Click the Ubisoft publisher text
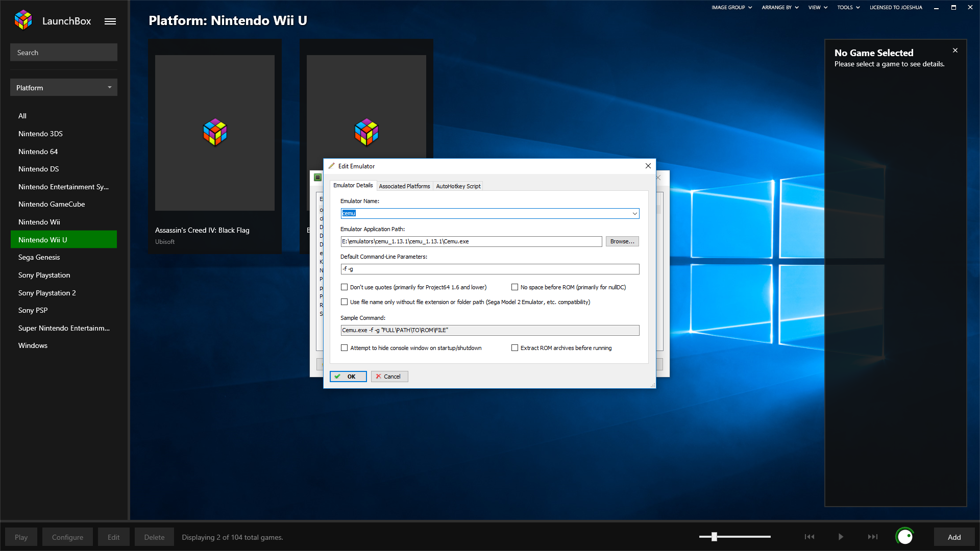Viewport: 980px width, 551px height. [165, 242]
